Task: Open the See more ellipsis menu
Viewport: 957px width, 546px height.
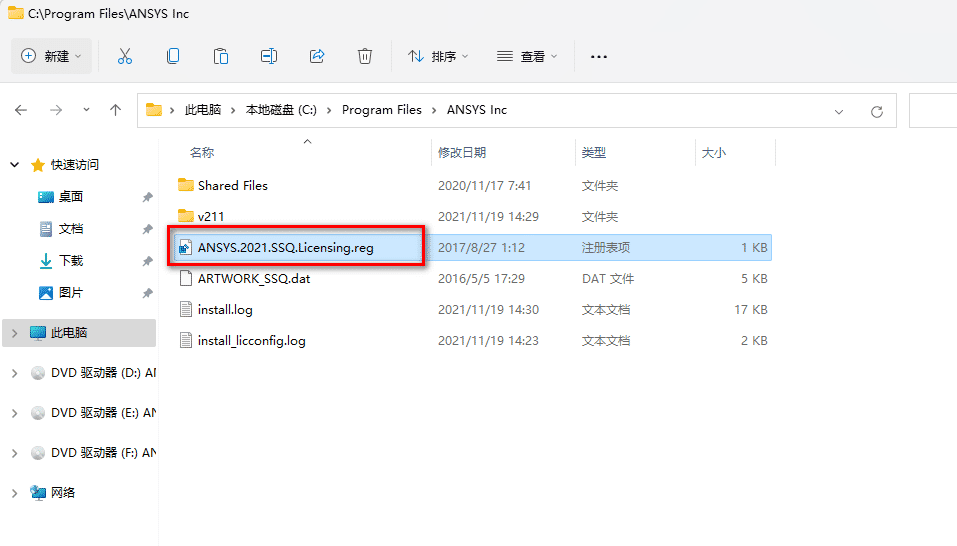Action: [x=599, y=57]
